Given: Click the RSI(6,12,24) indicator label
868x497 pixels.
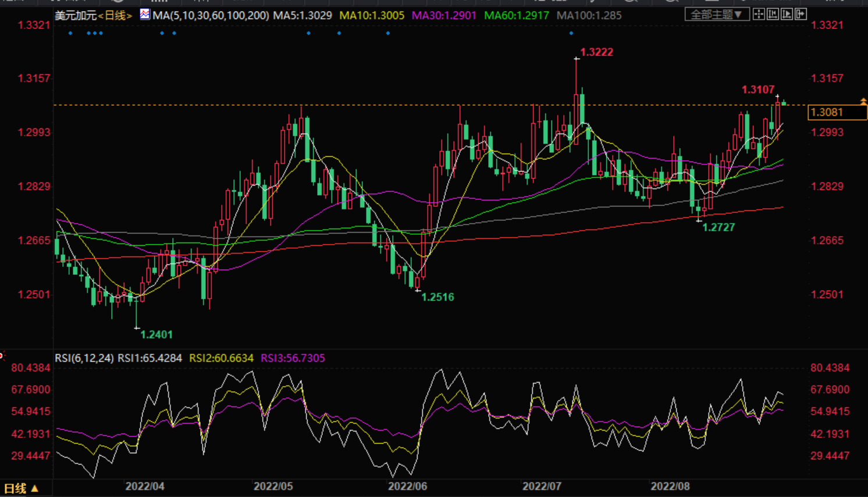Looking at the screenshot, I should click(x=84, y=358).
